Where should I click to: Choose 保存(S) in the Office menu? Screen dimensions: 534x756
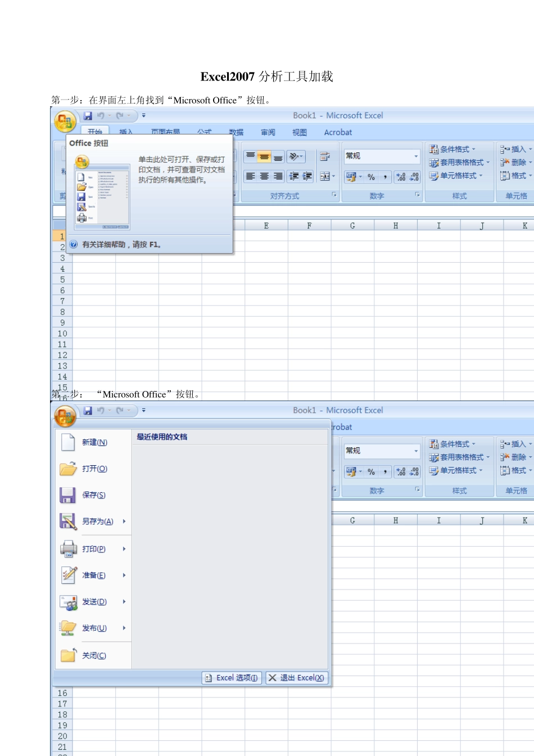pos(93,495)
